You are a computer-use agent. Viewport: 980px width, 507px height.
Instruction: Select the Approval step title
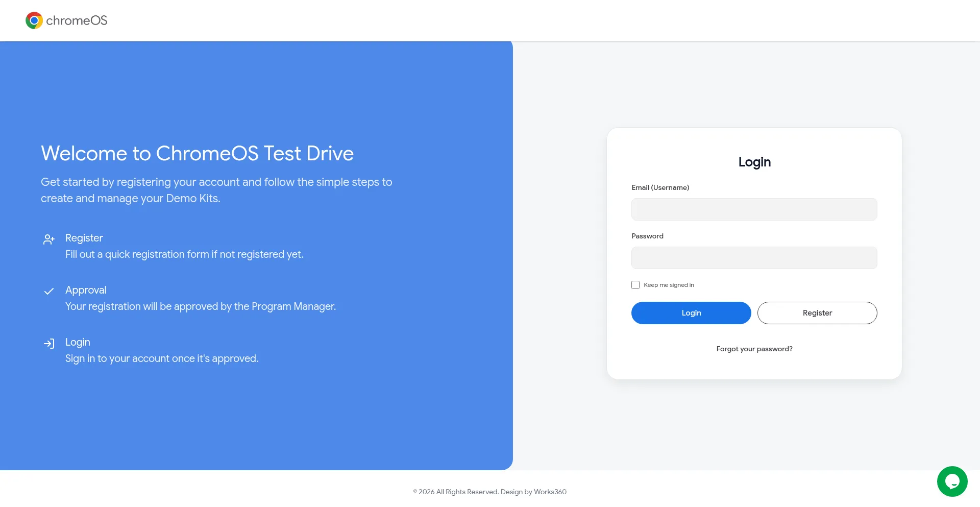(86, 290)
